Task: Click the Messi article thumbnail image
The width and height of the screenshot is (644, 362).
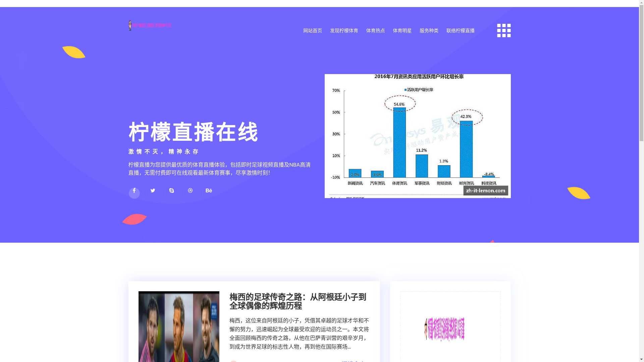Action: click(x=179, y=326)
